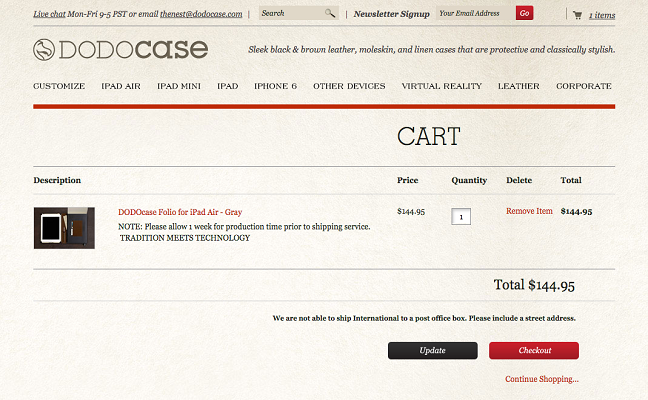Click the DODOcase bird logo
The width and height of the screenshot is (648, 400).
(44, 50)
